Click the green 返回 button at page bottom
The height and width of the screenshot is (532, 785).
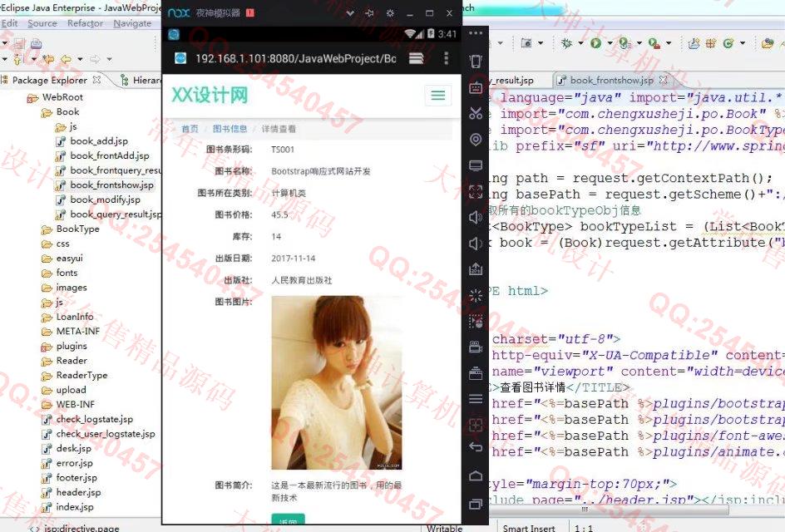tap(288, 519)
